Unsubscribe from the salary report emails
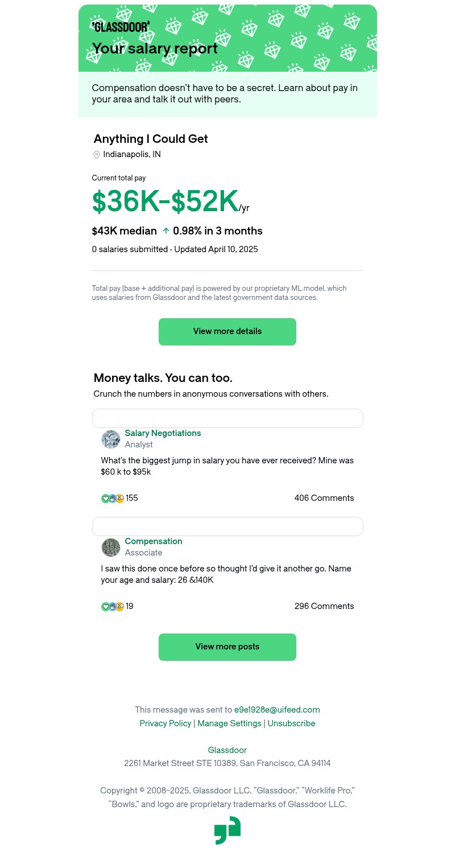455x868 pixels. pos(291,723)
